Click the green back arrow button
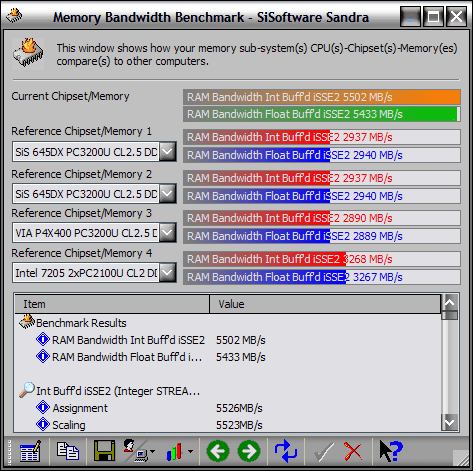 pyautogui.click(x=218, y=451)
